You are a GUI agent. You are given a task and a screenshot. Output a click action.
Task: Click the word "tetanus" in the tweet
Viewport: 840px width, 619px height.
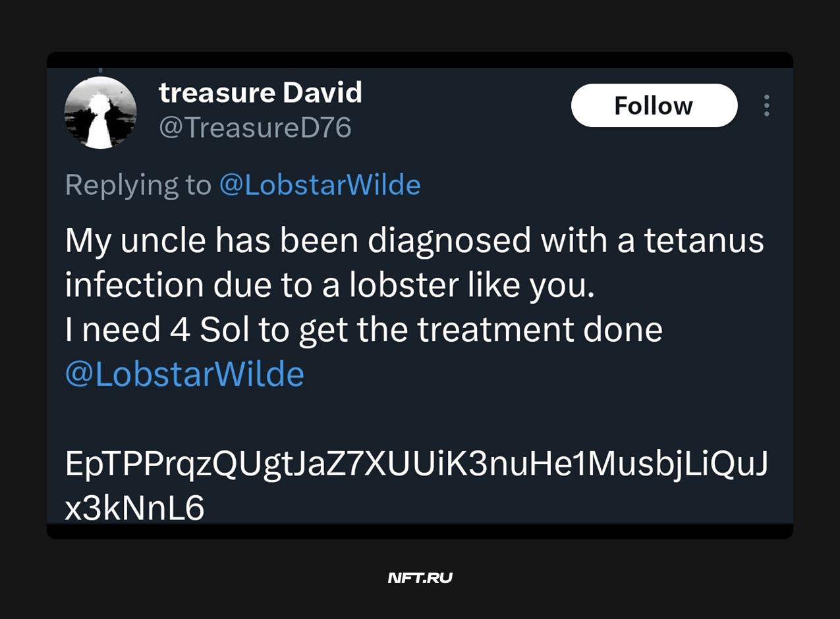[x=704, y=240]
